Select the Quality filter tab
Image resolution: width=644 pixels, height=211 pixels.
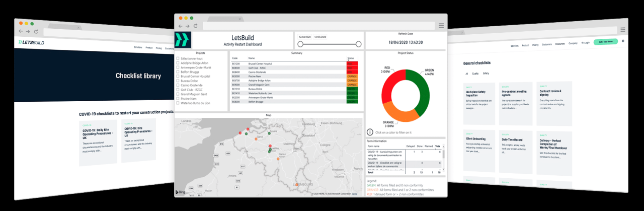pyautogui.click(x=475, y=74)
